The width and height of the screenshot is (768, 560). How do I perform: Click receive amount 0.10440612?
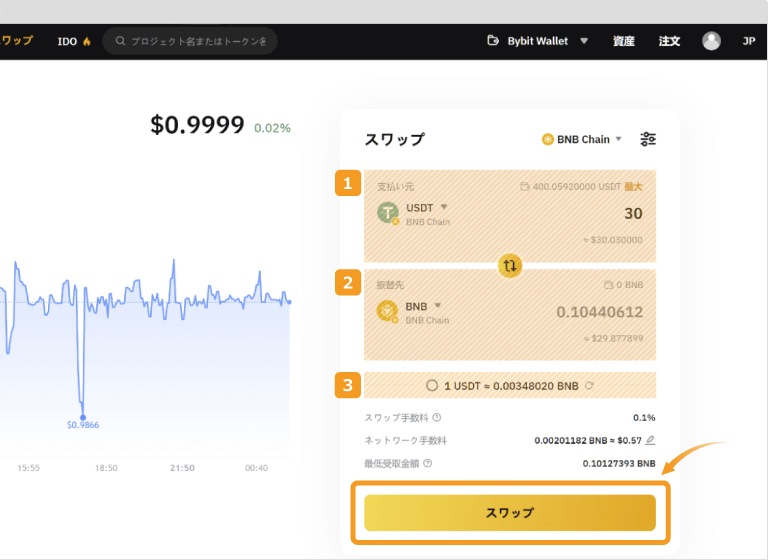(600, 312)
